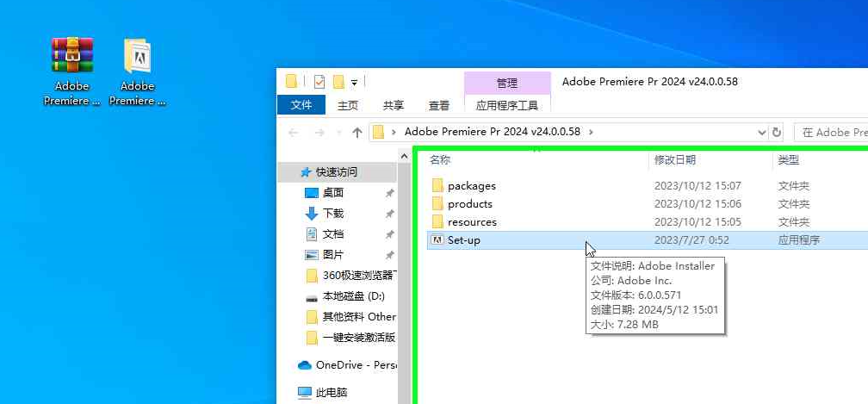Switch to the 共享 ribbon tab

click(394, 105)
